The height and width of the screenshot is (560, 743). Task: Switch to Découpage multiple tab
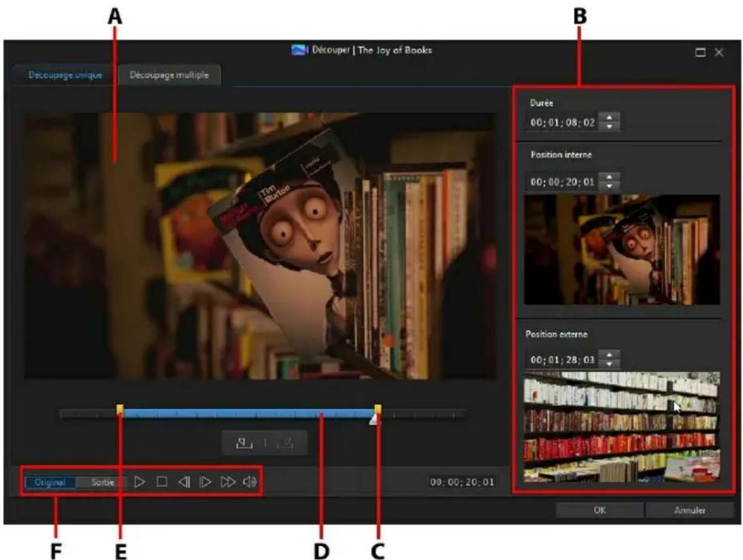pyautogui.click(x=169, y=76)
